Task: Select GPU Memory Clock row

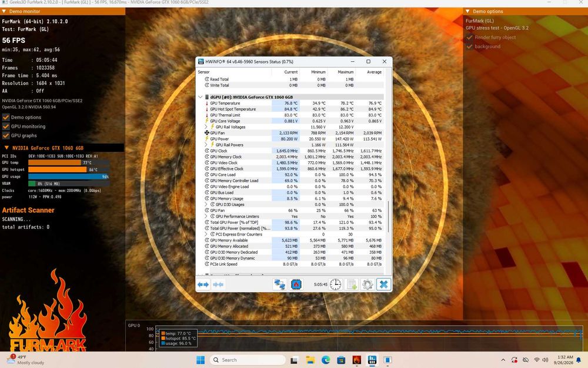Action: tap(293, 157)
